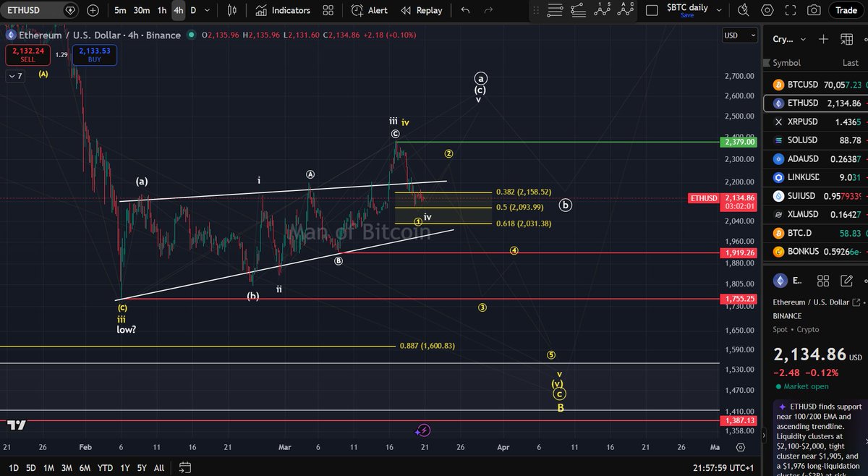Expand the timeframe interval dropdown arrow
868x476 pixels.
(208, 11)
